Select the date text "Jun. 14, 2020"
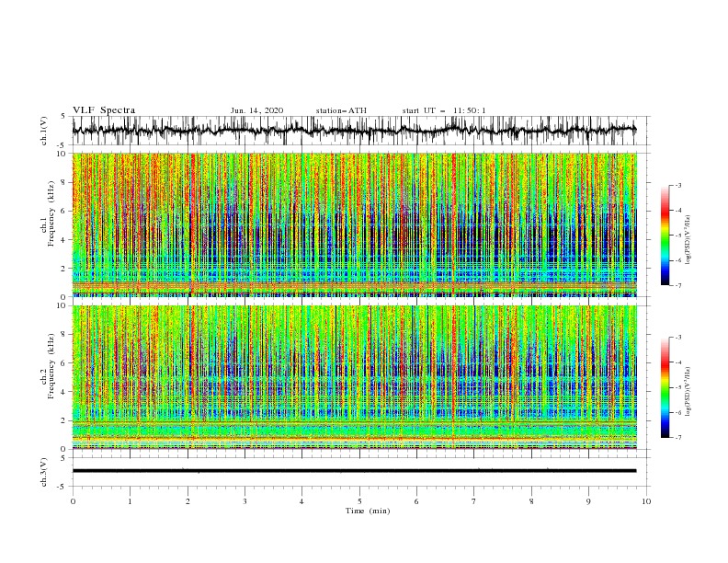This screenshot has height=563, width=728. click(256, 110)
